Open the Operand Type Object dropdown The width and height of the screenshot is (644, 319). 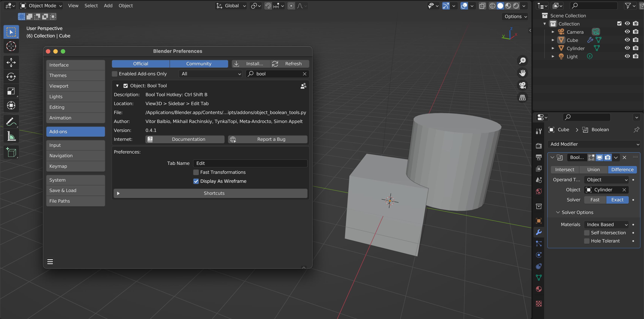(x=606, y=180)
